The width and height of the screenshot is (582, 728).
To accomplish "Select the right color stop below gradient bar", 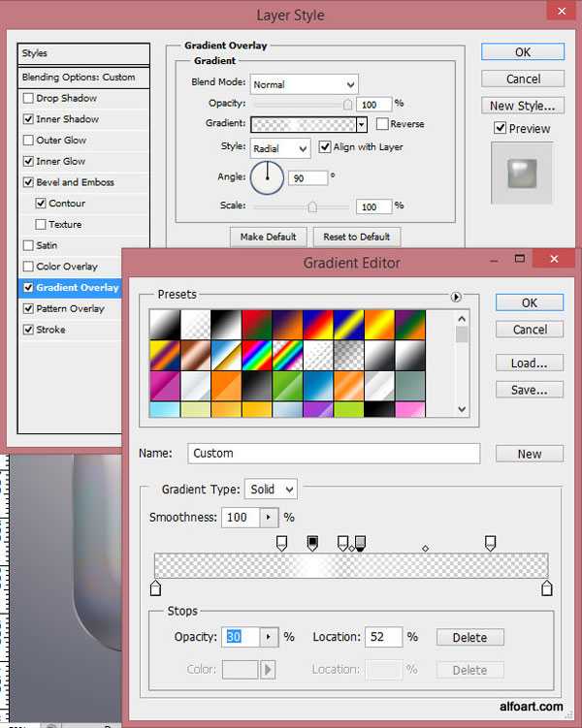I will [547, 587].
